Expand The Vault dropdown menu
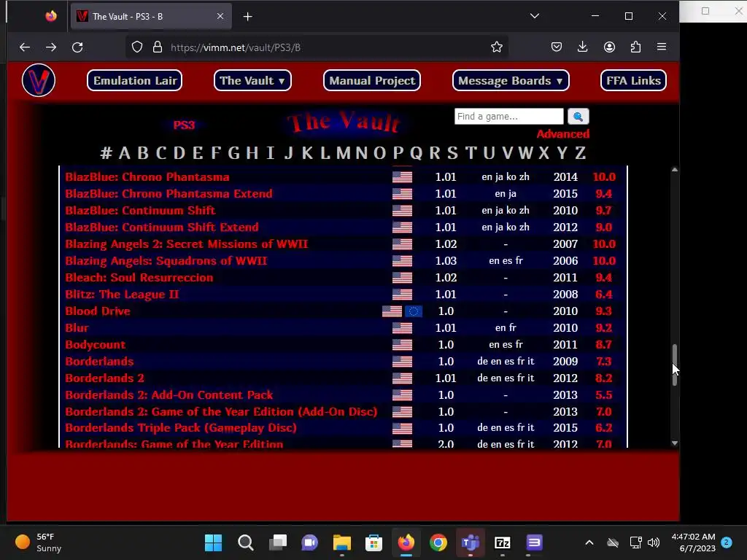 252,80
